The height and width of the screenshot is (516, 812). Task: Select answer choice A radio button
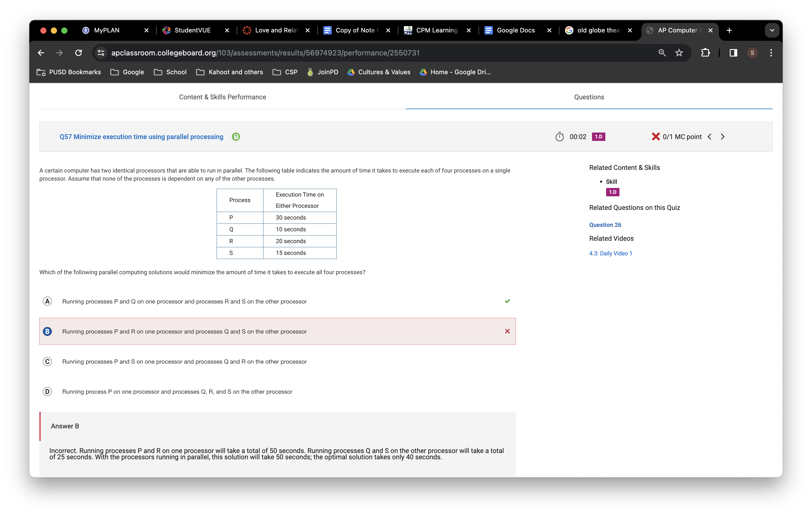(47, 301)
